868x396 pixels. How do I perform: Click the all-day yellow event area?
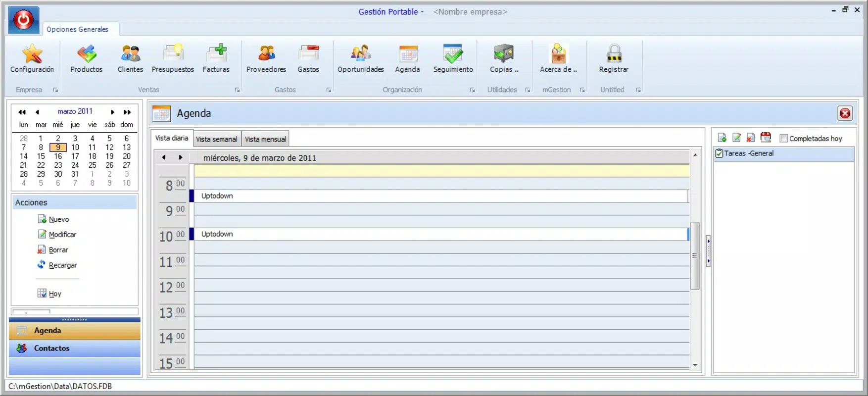441,171
